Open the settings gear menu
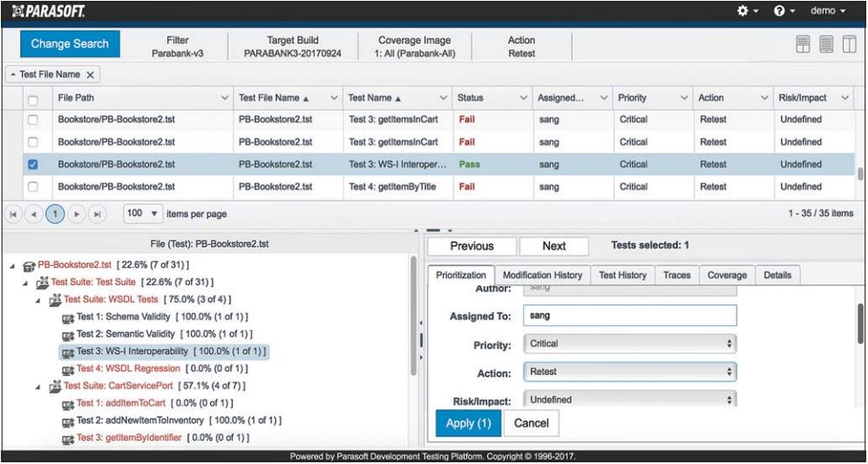This screenshot has height=464, width=868. 745,10
